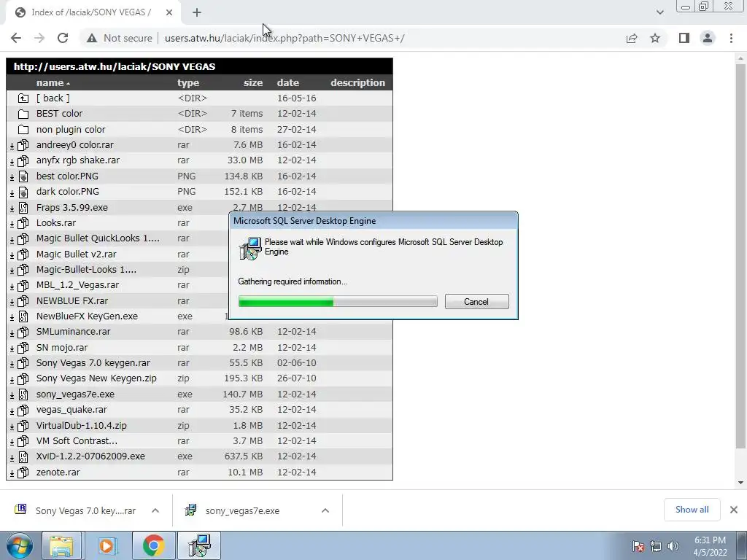
Task: Click the folder icon for BEST color
Action: coord(23,114)
